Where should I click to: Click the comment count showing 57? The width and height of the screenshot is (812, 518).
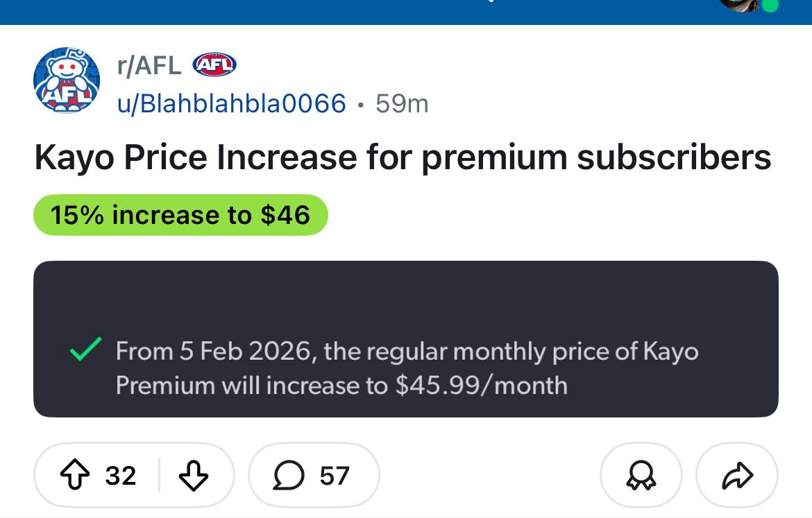click(334, 476)
